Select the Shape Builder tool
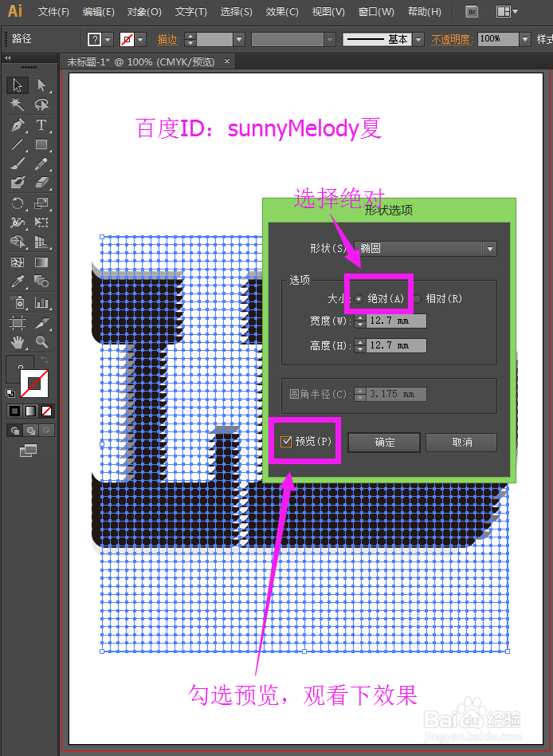This screenshot has width=553, height=756. [x=18, y=242]
